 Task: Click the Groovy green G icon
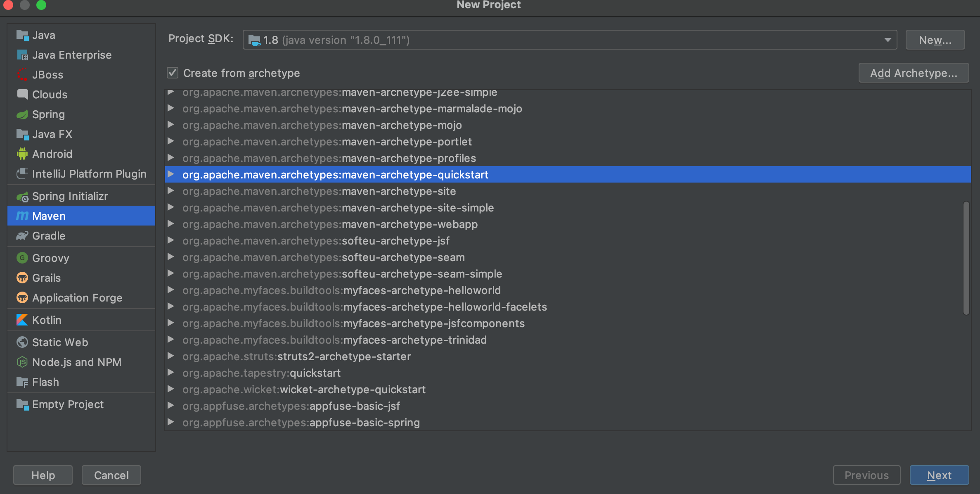(22, 258)
